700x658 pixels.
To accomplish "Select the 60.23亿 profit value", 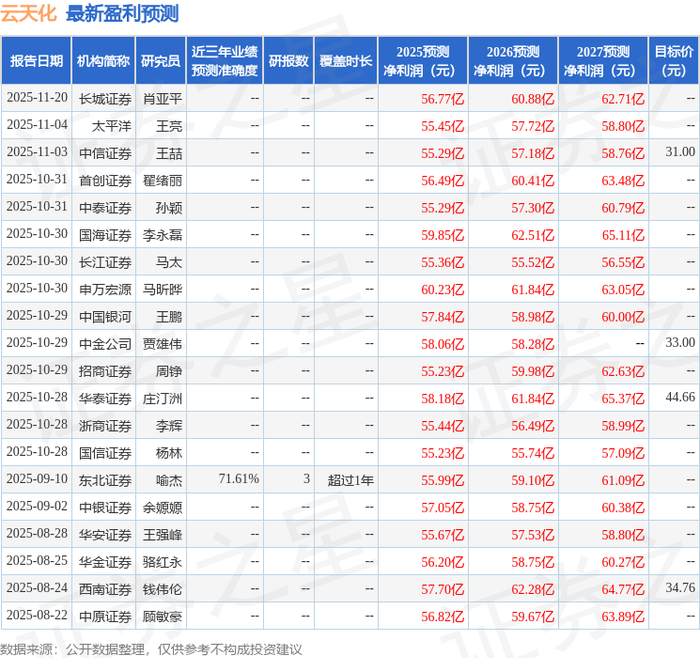I will (442, 290).
